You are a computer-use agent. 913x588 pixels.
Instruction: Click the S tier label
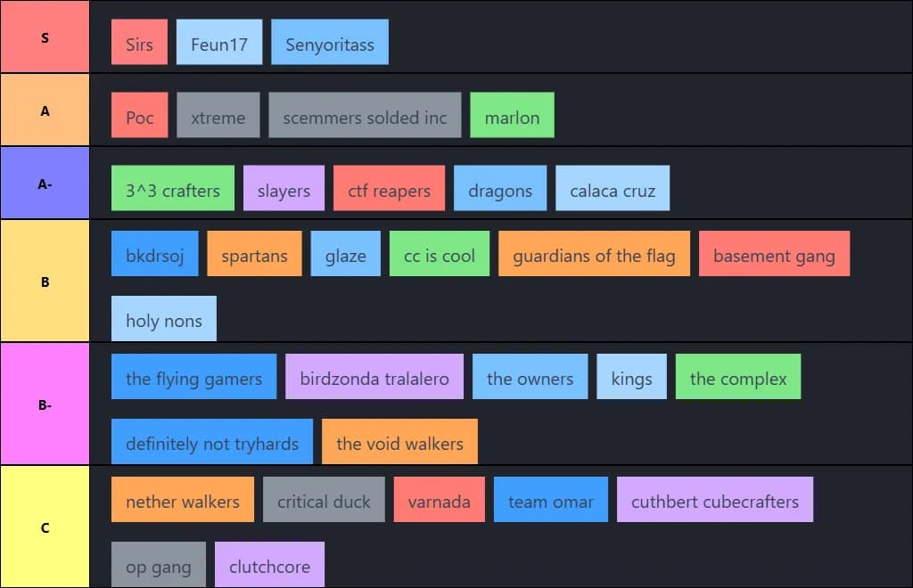click(x=45, y=37)
